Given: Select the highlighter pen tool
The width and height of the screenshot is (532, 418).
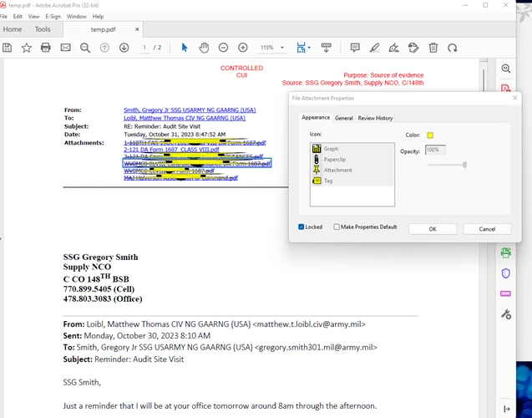Looking at the screenshot, I should (x=374, y=48).
